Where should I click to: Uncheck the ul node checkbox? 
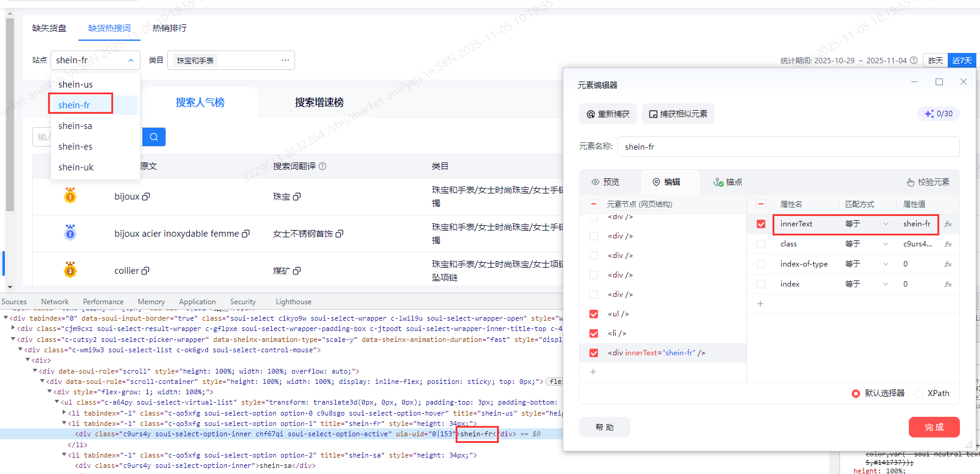click(x=594, y=314)
